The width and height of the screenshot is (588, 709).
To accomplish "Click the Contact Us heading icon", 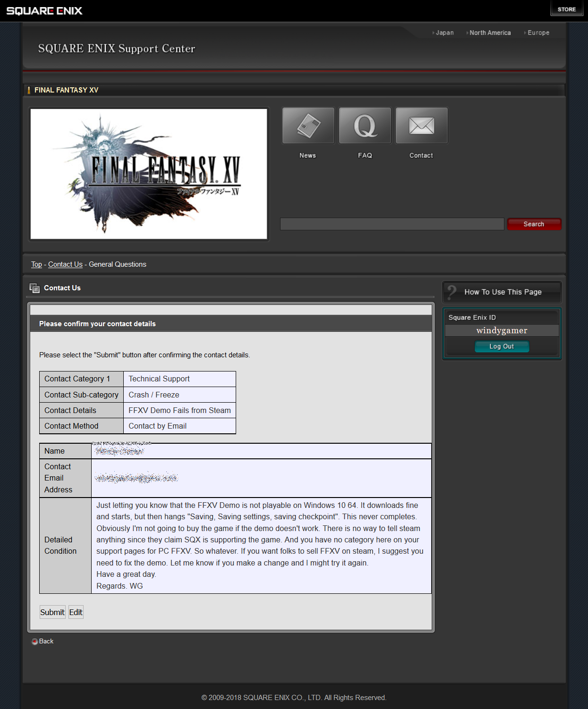I will tap(34, 288).
